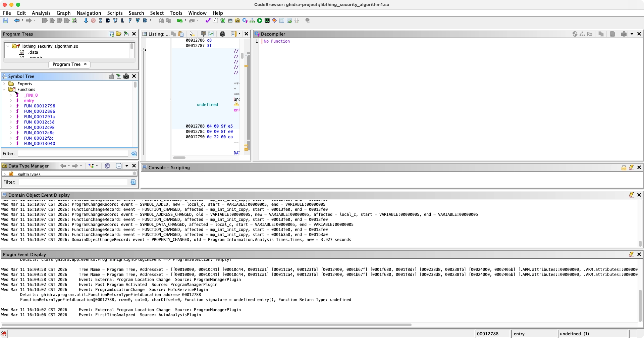This screenshot has width=644, height=338.
Task: Open Data Type Manager dropdown menu arrow
Action: (127, 166)
